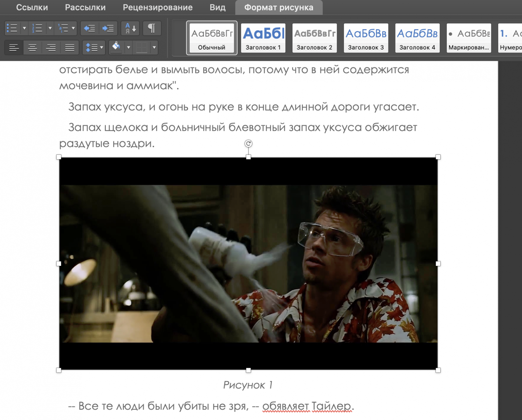Expand the multilevel list dropdown

pos(73,28)
